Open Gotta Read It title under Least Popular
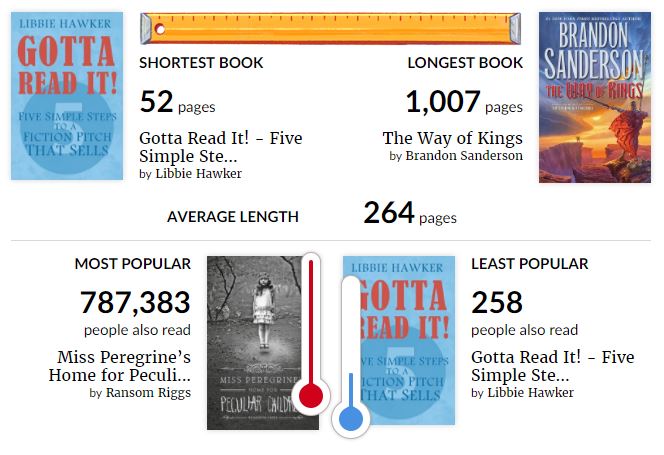 coord(552,366)
